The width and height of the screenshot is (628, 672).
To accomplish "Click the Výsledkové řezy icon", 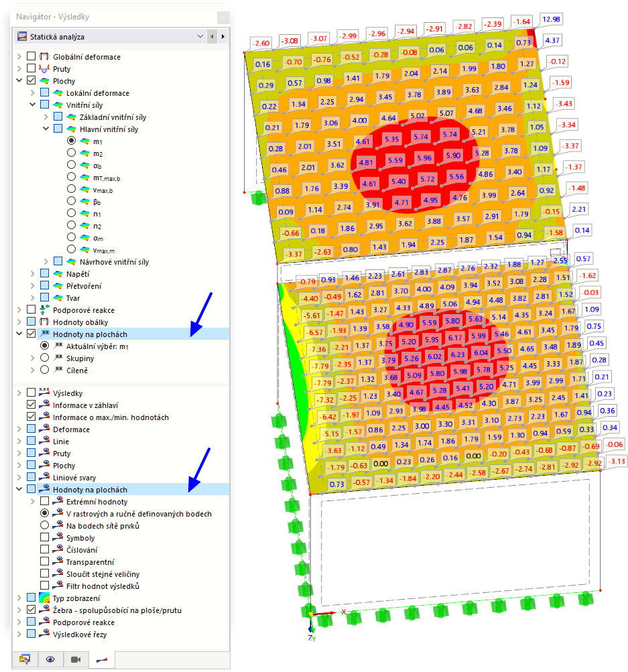I will pos(44,633).
